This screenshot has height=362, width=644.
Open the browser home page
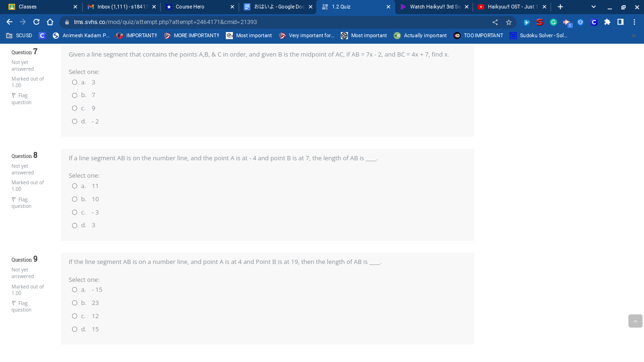[50, 22]
